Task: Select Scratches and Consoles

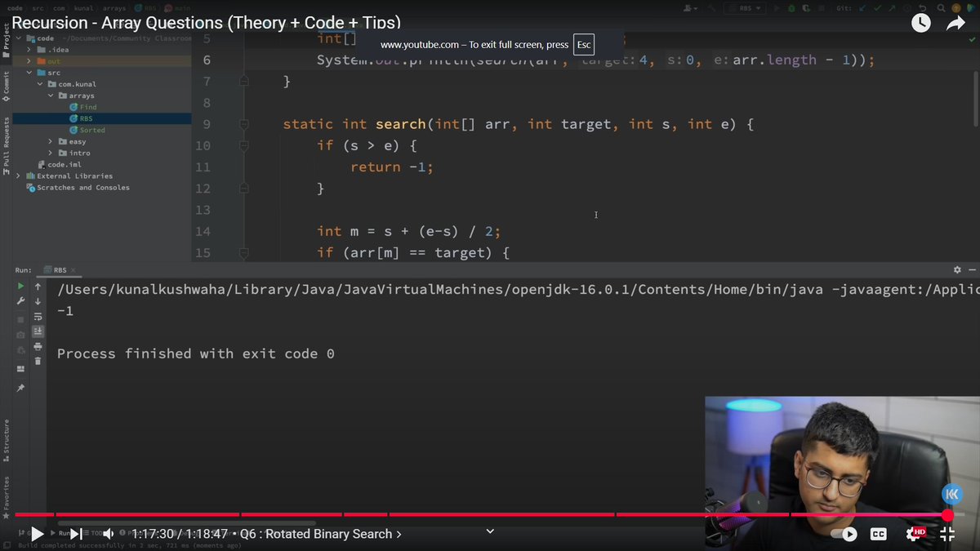Action: 78,187
